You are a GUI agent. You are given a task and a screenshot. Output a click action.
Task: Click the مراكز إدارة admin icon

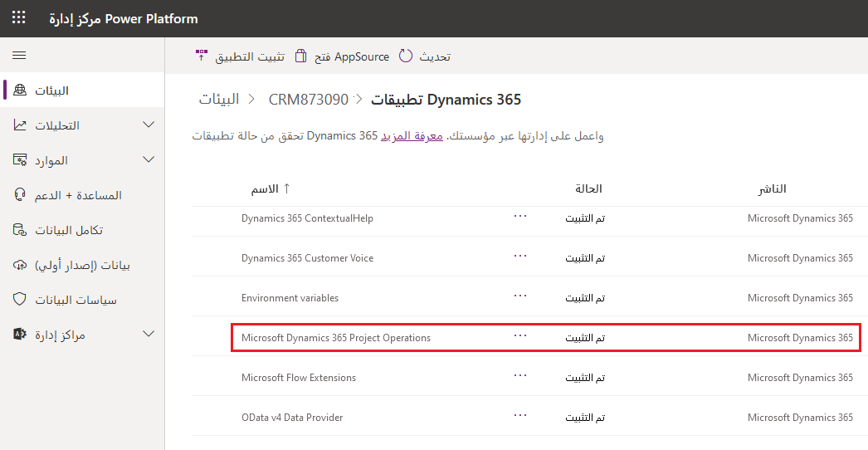[20, 335]
